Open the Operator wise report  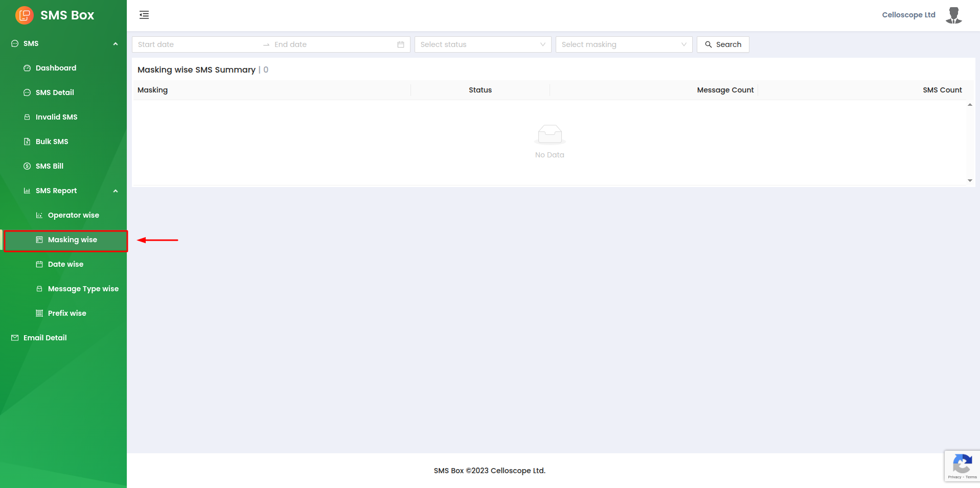[x=73, y=215]
